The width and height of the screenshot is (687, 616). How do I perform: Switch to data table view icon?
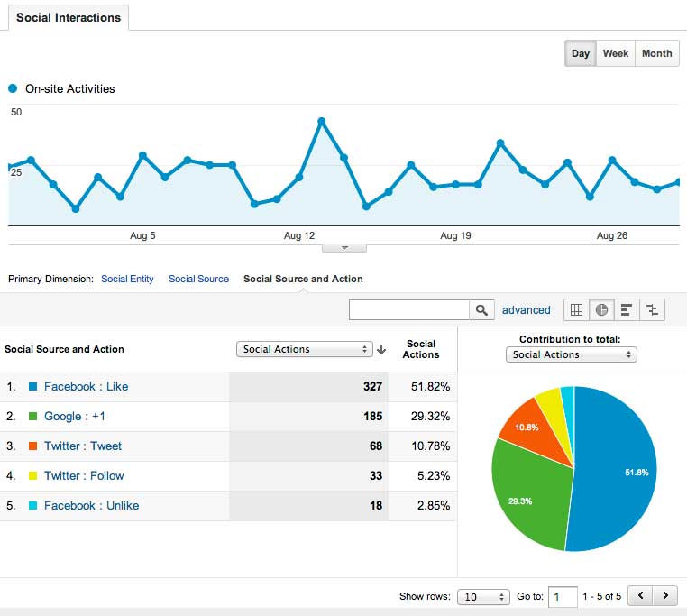(x=576, y=309)
